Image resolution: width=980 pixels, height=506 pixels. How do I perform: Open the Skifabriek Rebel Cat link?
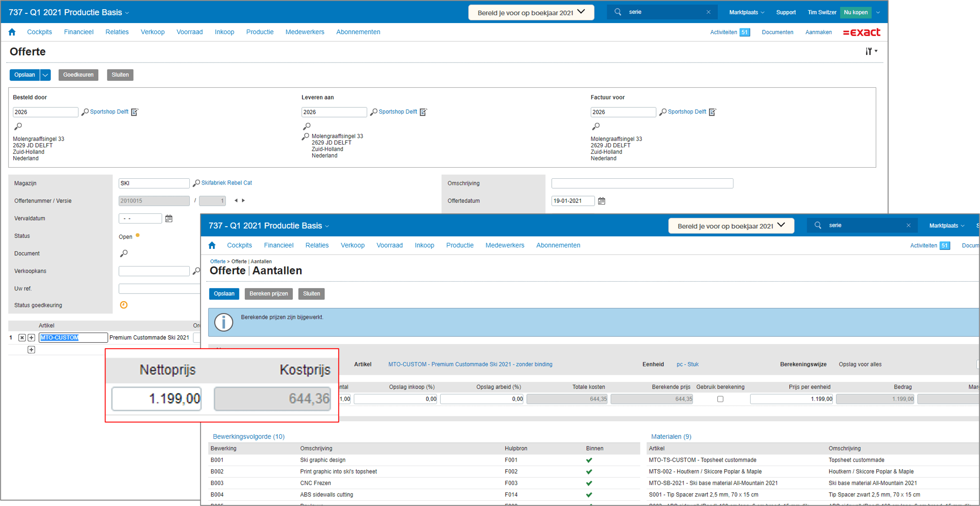226,183
